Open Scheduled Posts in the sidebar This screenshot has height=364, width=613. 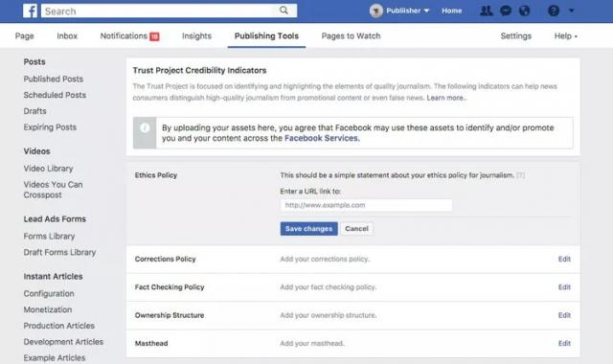click(55, 95)
